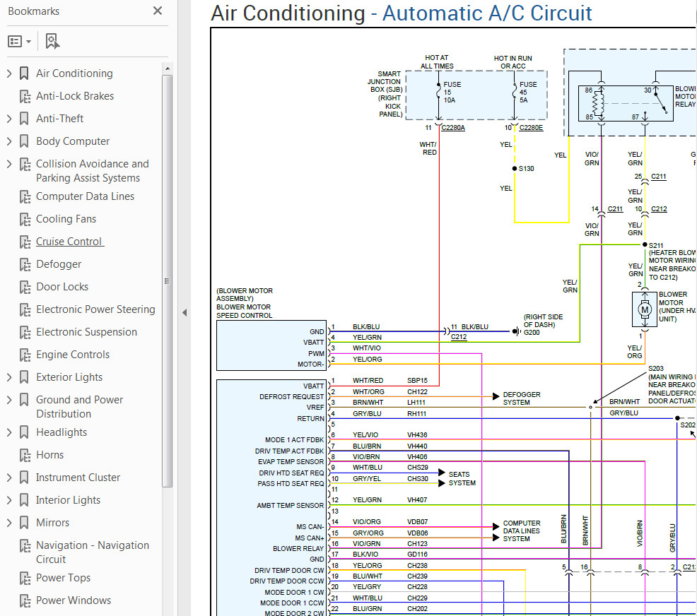Image resolution: width=697 pixels, height=616 pixels.
Task: Click the Automatic A/C Circuit title
Action: 487,13
